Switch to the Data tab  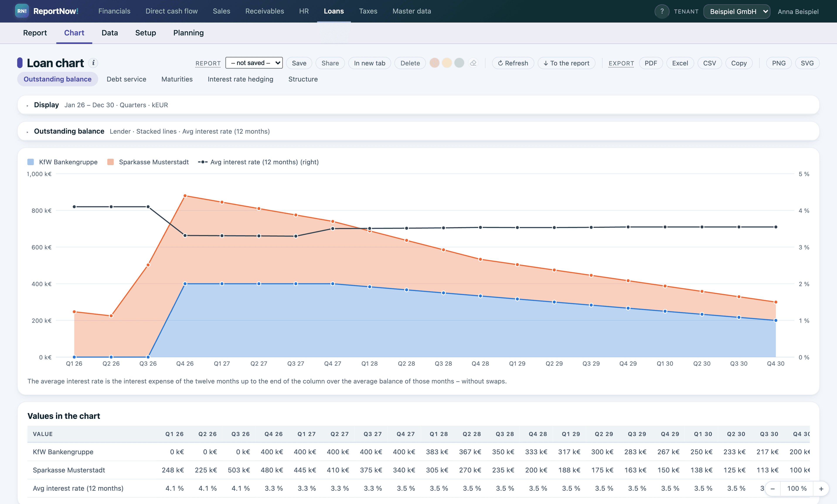click(x=110, y=33)
